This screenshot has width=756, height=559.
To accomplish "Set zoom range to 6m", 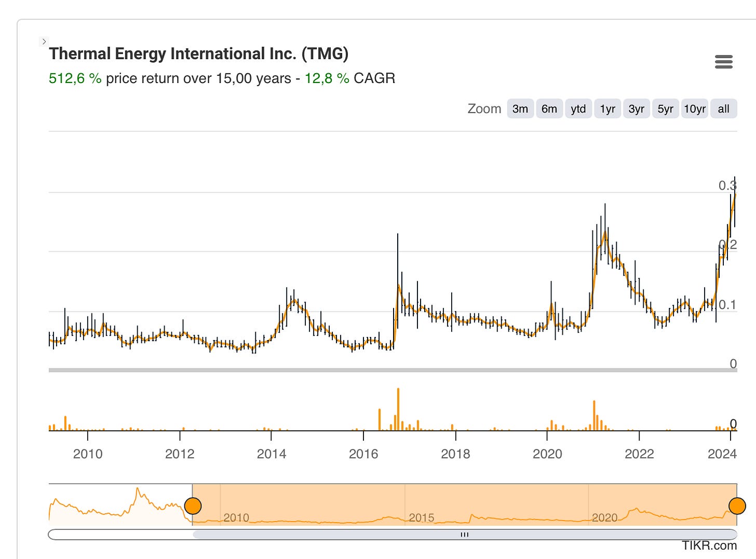I will tap(549, 109).
